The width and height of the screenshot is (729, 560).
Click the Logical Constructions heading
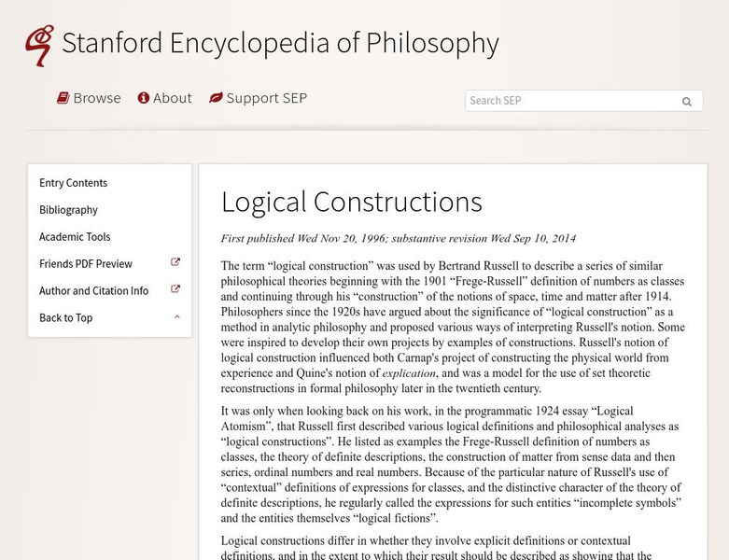(x=352, y=202)
